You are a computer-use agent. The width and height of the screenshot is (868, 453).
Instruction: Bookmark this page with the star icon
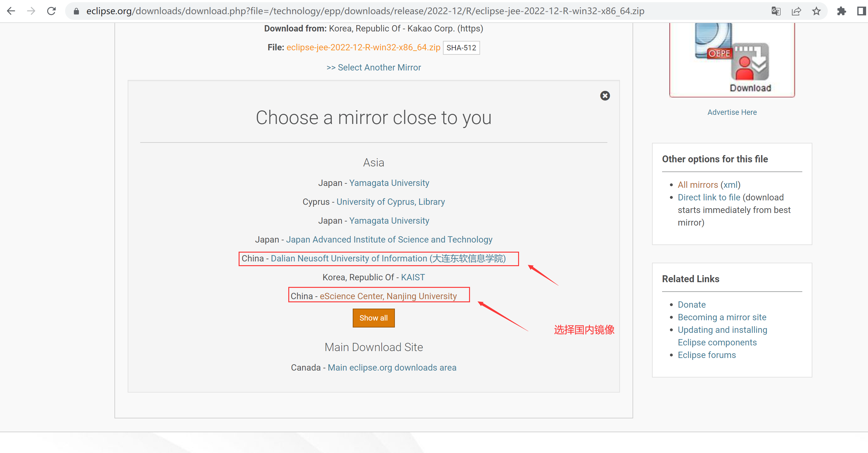point(816,11)
